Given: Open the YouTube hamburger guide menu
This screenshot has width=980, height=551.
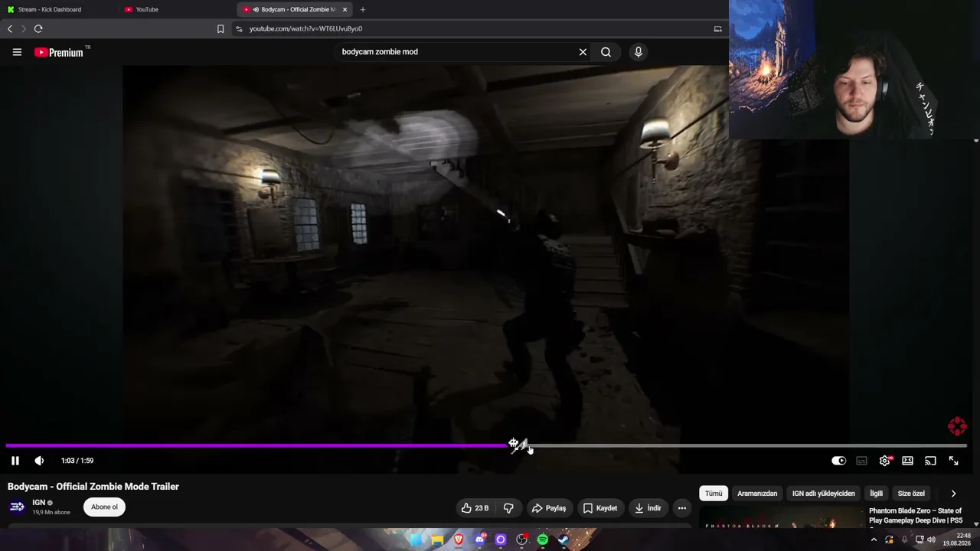Looking at the screenshot, I should (17, 52).
